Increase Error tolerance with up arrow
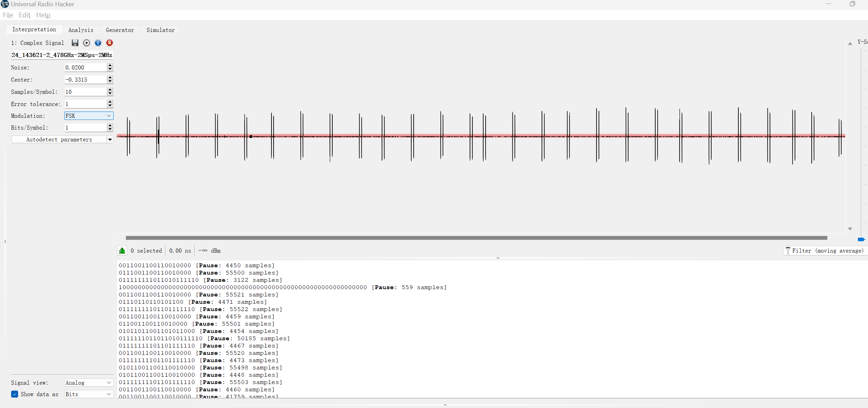 click(x=110, y=102)
